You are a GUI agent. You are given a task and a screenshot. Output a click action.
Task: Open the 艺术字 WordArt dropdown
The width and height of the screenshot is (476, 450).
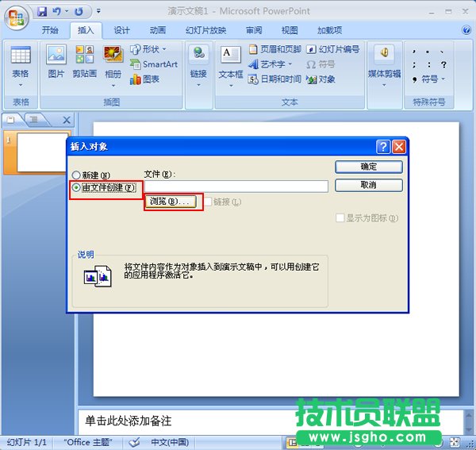(x=271, y=64)
